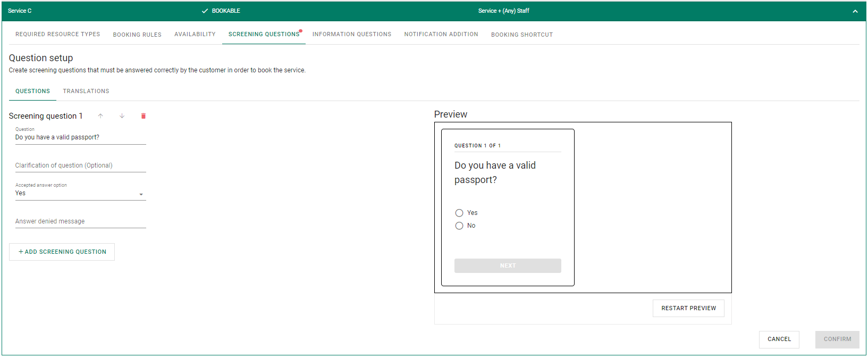This screenshot has height=357, width=868.
Task: Click the Question text field
Action: click(80, 137)
